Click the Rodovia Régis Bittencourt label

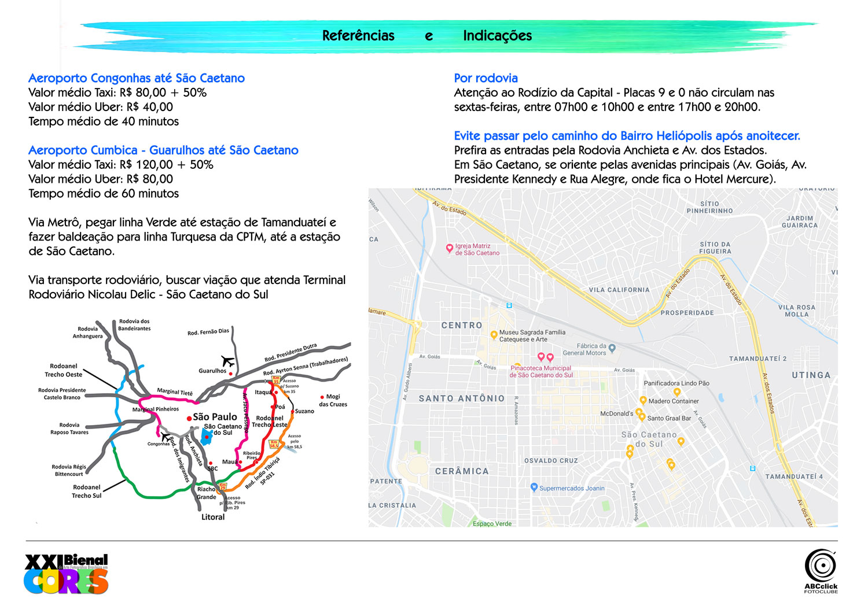tap(69, 470)
